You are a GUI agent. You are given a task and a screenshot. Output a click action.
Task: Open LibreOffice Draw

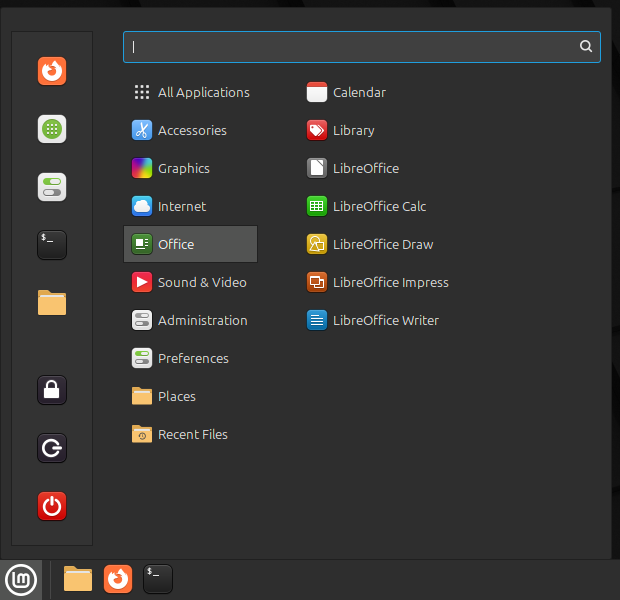tap(370, 244)
